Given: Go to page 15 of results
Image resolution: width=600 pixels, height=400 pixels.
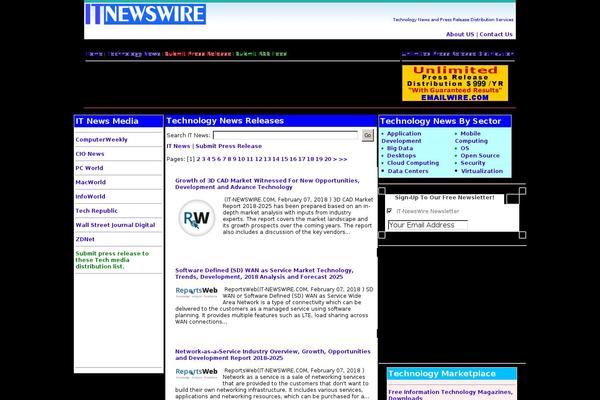Looking at the screenshot, I should [x=284, y=159].
